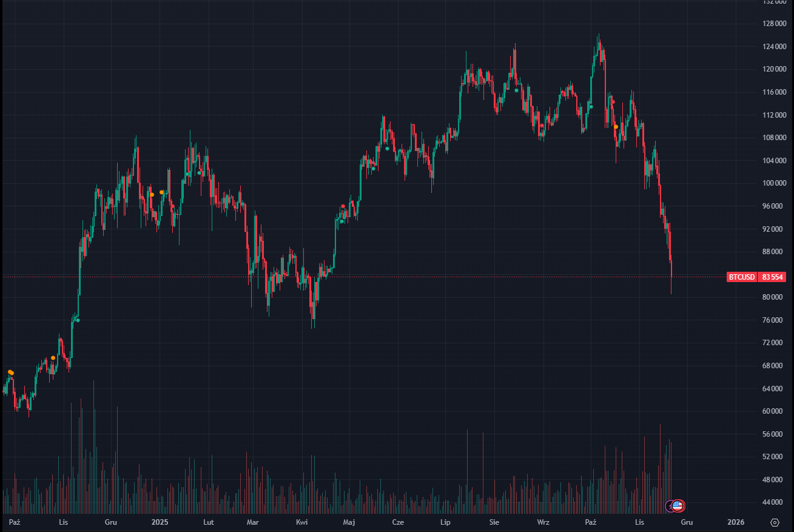
Task: Open chart settings via hexagon gear icon
Action: point(775,522)
